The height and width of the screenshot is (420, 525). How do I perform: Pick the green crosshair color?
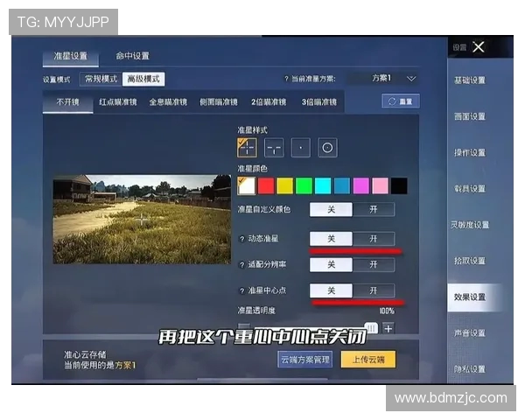(x=304, y=185)
